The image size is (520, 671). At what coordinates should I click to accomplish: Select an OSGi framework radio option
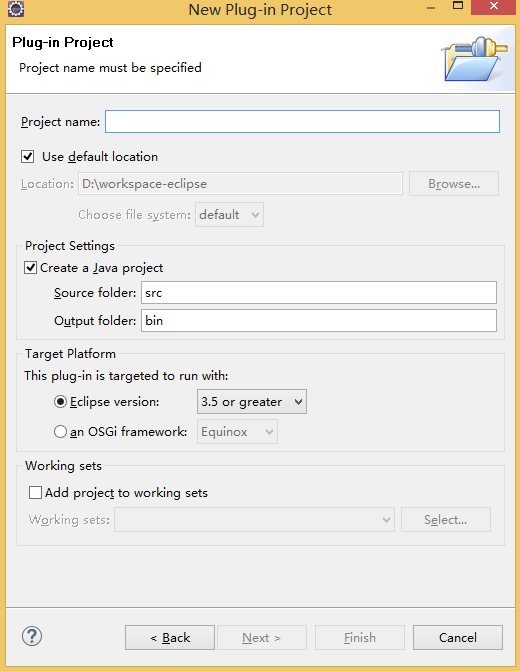60,431
